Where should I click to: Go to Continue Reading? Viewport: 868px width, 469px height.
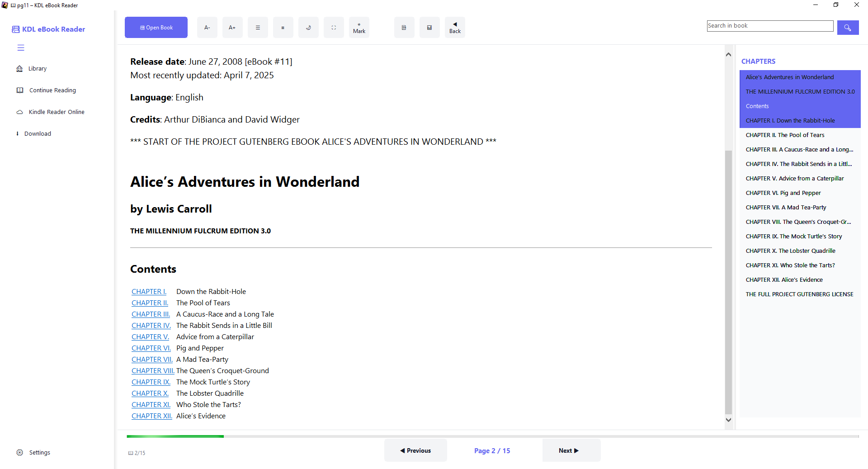point(52,90)
